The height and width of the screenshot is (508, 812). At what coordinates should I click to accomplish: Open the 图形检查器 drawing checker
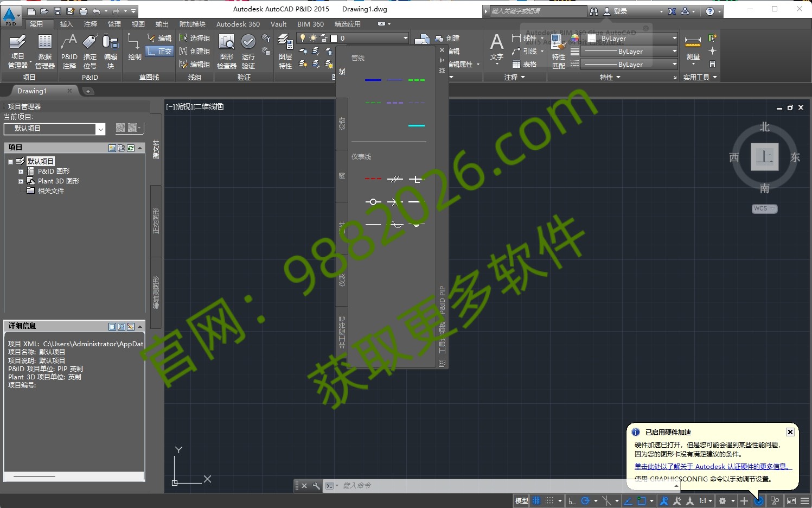click(x=227, y=52)
